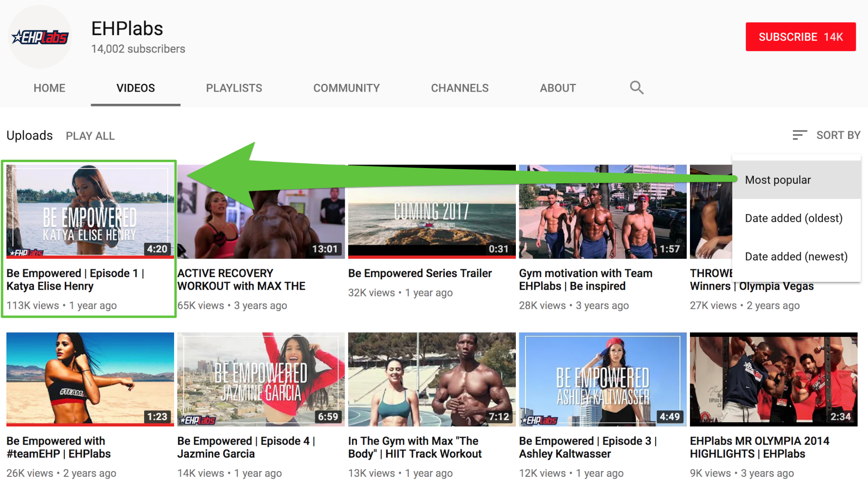Image resolution: width=868 pixels, height=489 pixels.
Task: Click the EHPlabs channel name
Action: 127,29
